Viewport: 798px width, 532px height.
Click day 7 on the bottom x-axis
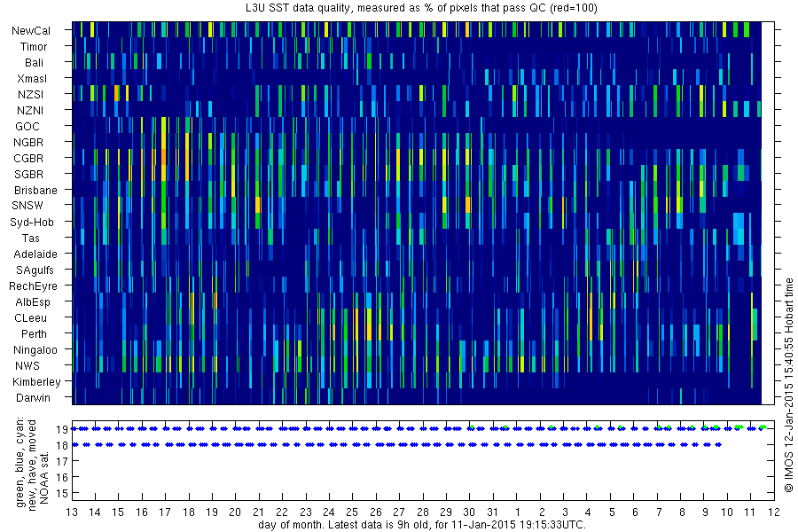click(x=659, y=512)
